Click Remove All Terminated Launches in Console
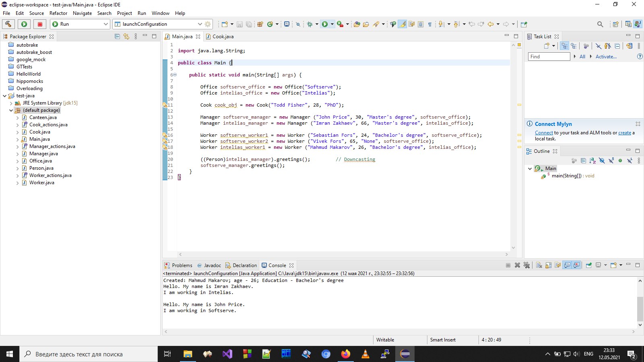This screenshot has width=644, height=362. pyautogui.click(x=526, y=265)
